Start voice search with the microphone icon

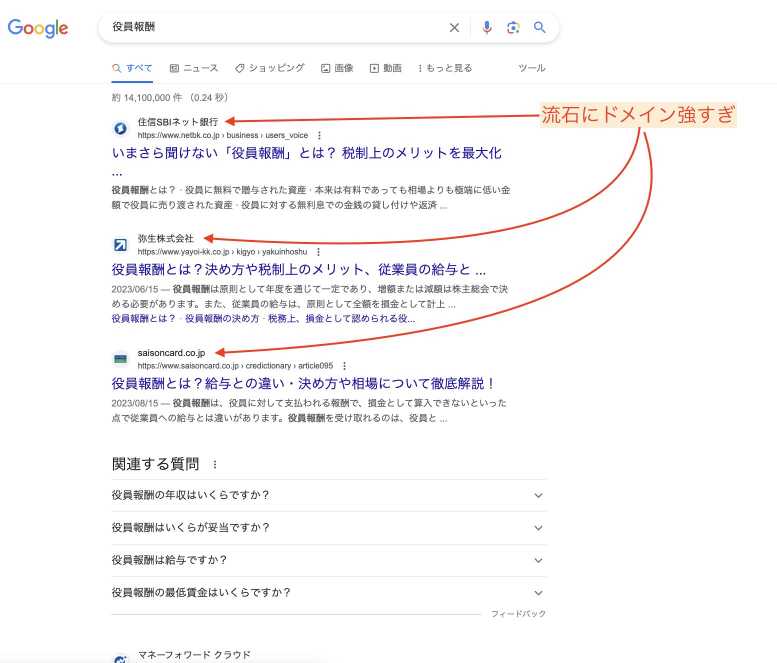pyautogui.click(x=487, y=28)
